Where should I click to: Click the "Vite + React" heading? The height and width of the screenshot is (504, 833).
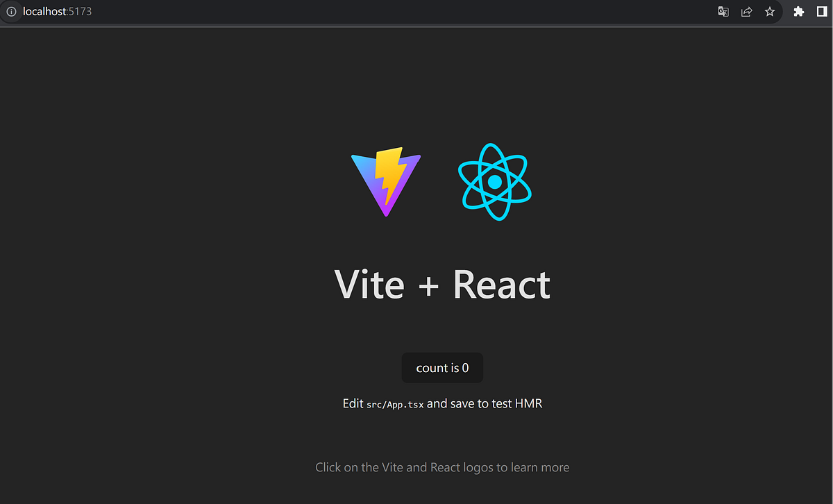coord(442,285)
